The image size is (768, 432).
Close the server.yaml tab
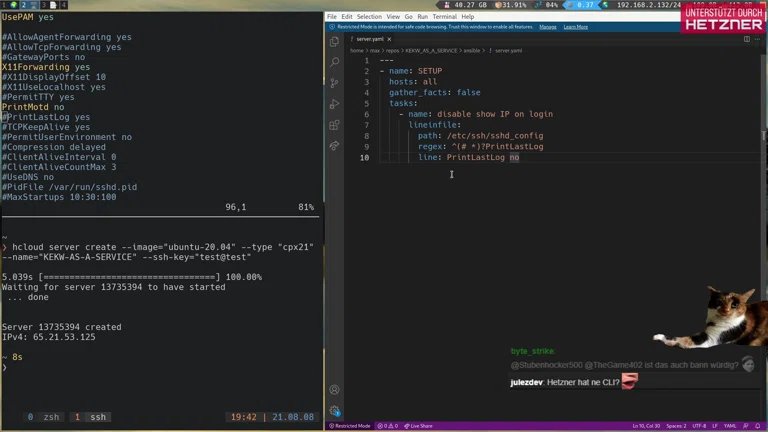(x=391, y=39)
